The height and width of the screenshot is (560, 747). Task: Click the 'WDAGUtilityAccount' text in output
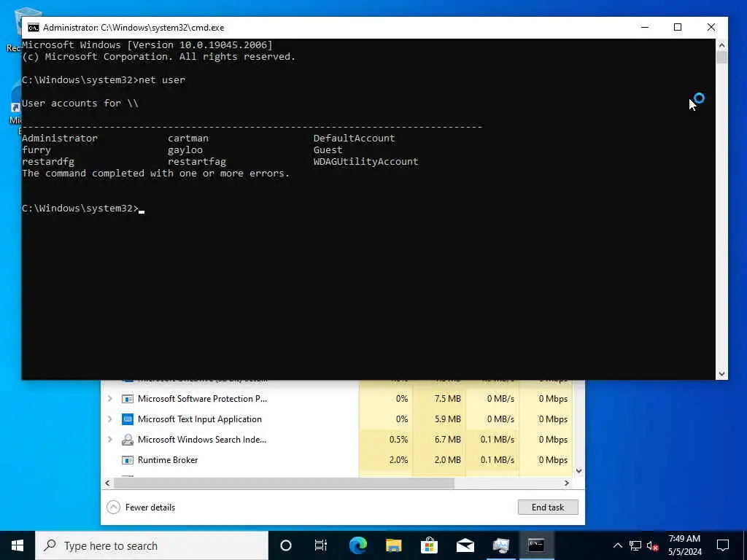point(365,161)
